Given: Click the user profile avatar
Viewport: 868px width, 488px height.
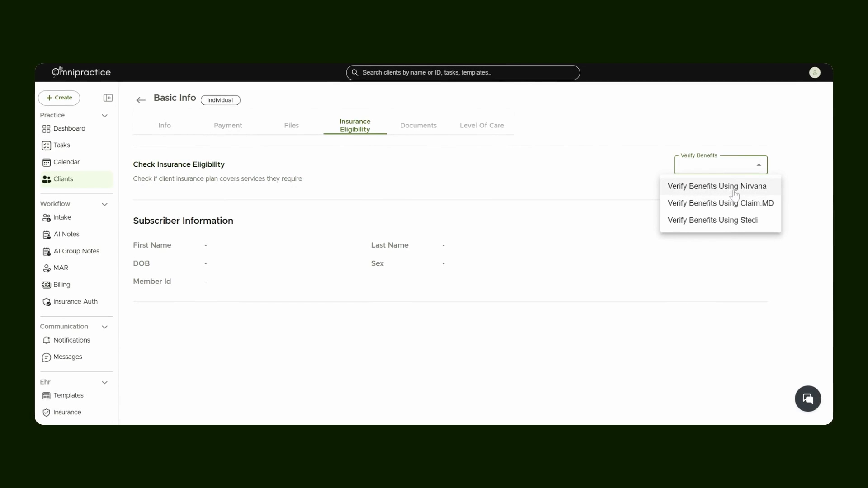Looking at the screenshot, I should [815, 73].
